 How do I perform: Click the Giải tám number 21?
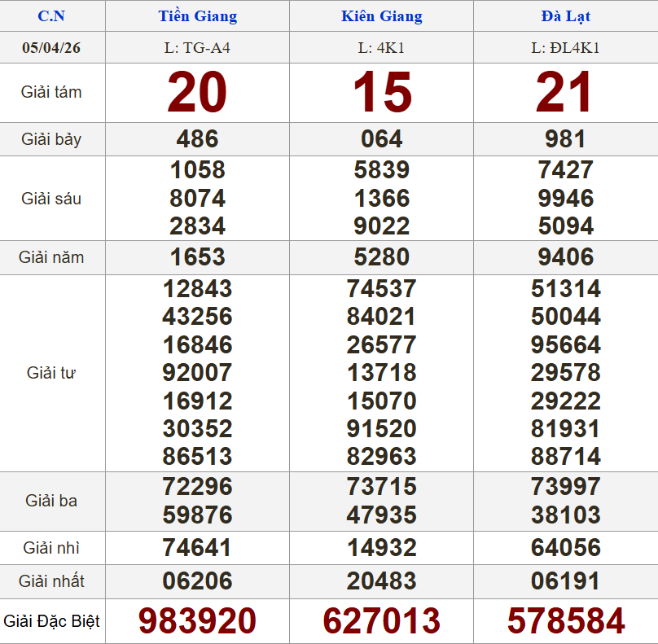tap(565, 93)
